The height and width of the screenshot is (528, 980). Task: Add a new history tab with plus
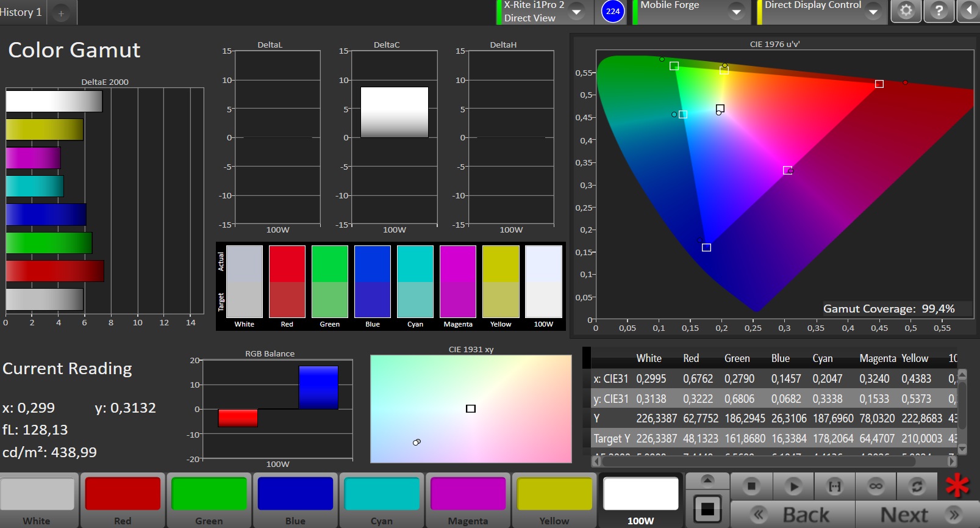(61, 13)
